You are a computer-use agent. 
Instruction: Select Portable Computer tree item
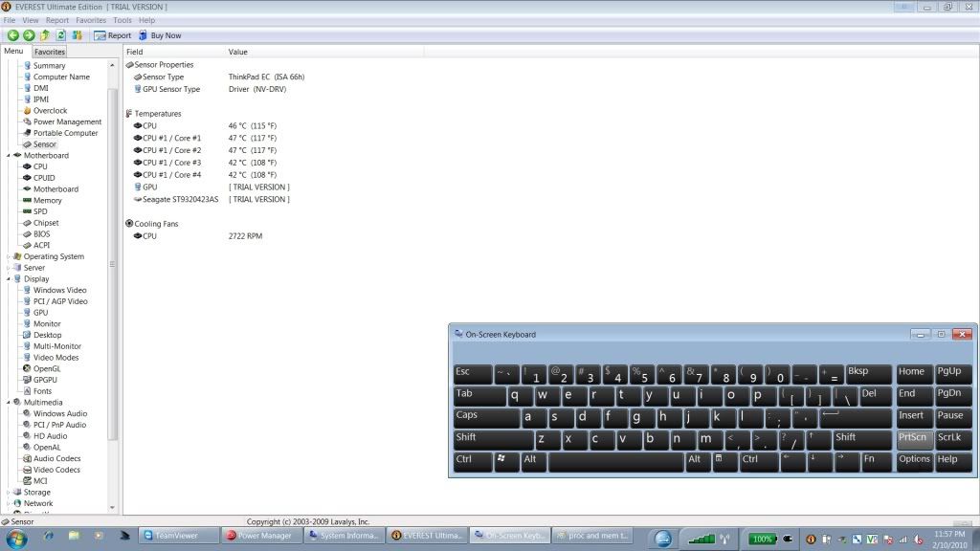pos(65,133)
